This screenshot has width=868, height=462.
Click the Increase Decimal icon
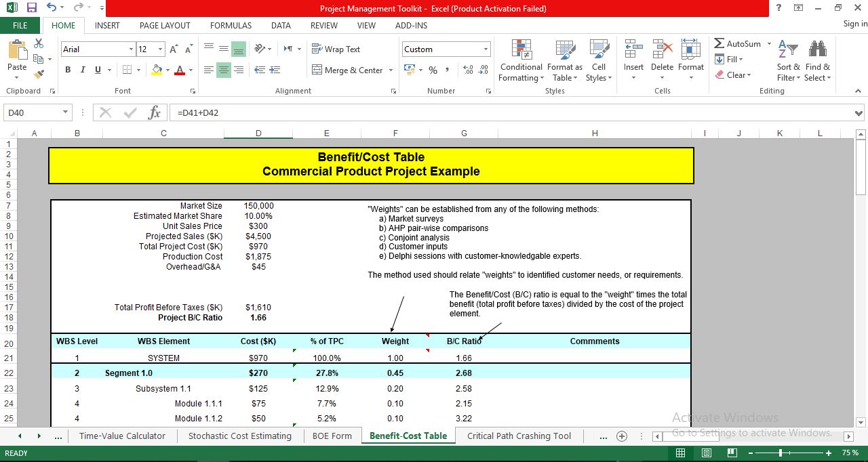click(468, 69)
